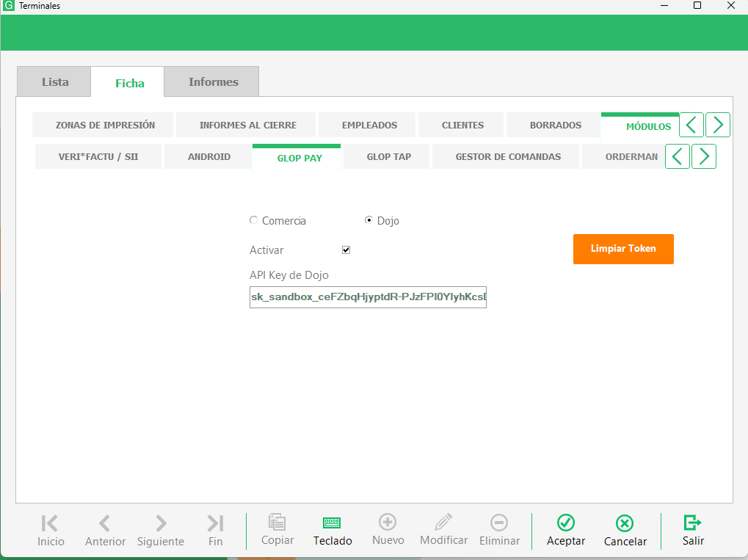748x560 pixels.
Task: Select the MÓDULOS tab
Action: (639, 126)
